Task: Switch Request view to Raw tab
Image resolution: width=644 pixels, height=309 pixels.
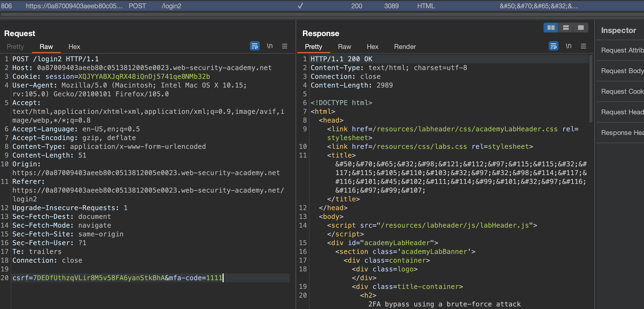Action: click(x=46, y=47)
